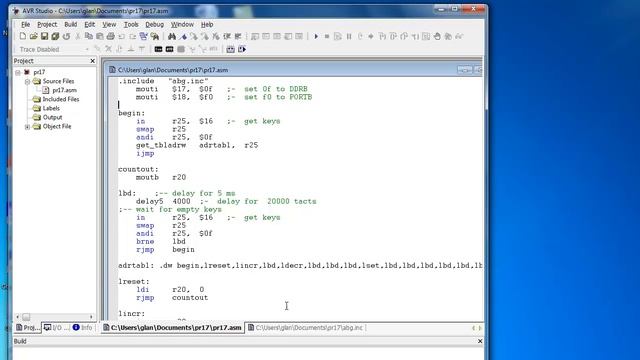Image resolution: width=640 pixels, height=360 pixels.
Task: Open the View menu
Action: click(109, 24)
